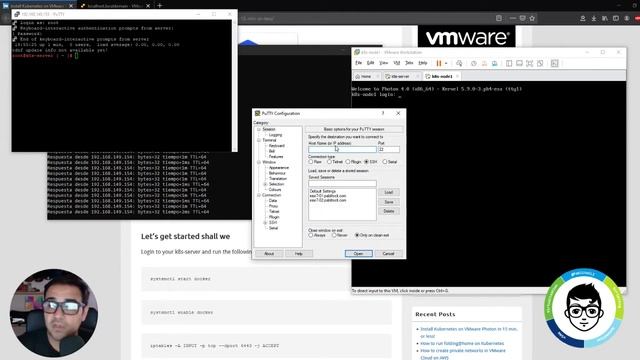Close the k8s-node1 tab with its X
This screenshot has height=360, width=640.
tap(457, 76)
